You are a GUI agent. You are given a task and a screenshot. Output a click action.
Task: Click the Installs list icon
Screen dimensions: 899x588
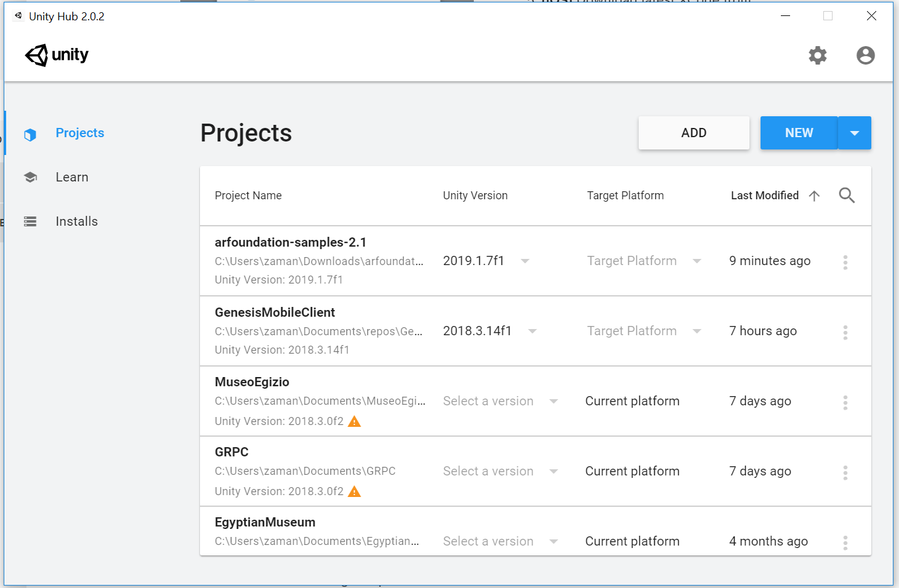click(x=30, y=221)
